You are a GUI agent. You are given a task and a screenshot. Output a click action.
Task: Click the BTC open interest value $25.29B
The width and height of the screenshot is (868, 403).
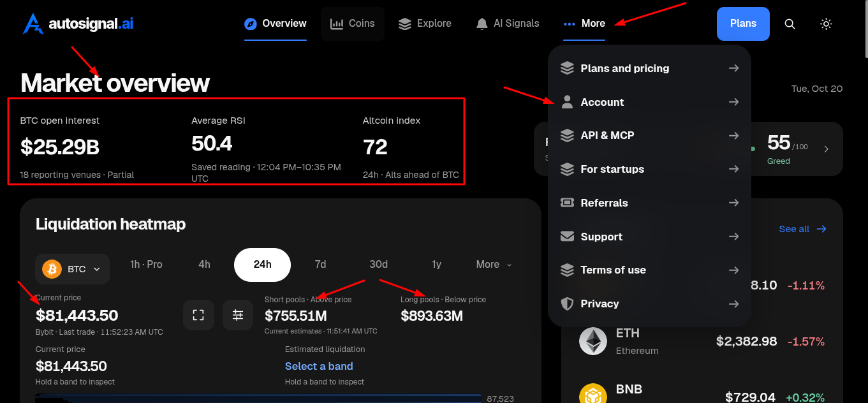tap(60, 147)
